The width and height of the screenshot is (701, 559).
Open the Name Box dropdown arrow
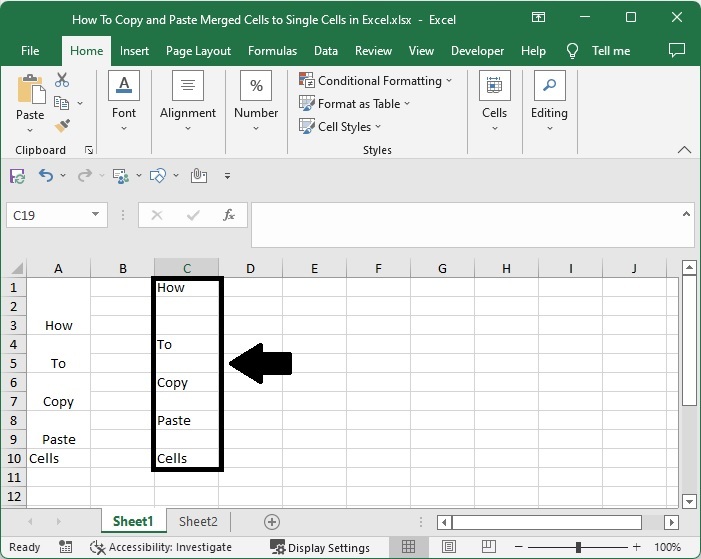coord(96,215)
